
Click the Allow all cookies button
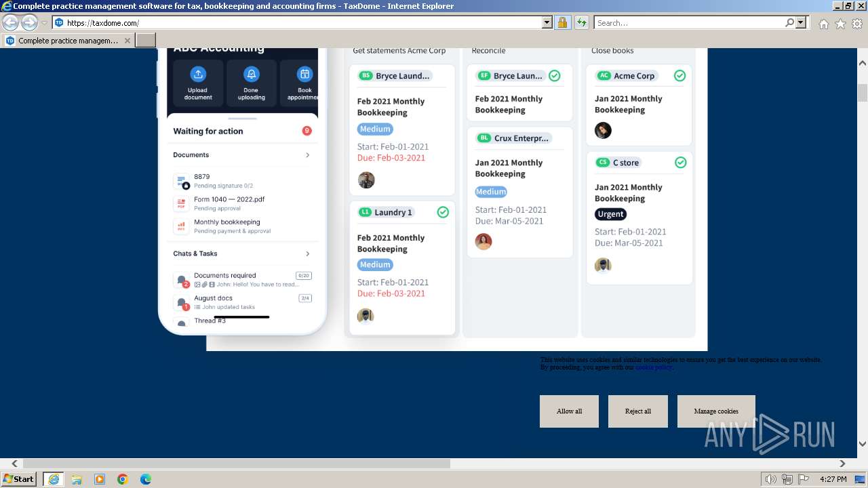tap(569, 411)
